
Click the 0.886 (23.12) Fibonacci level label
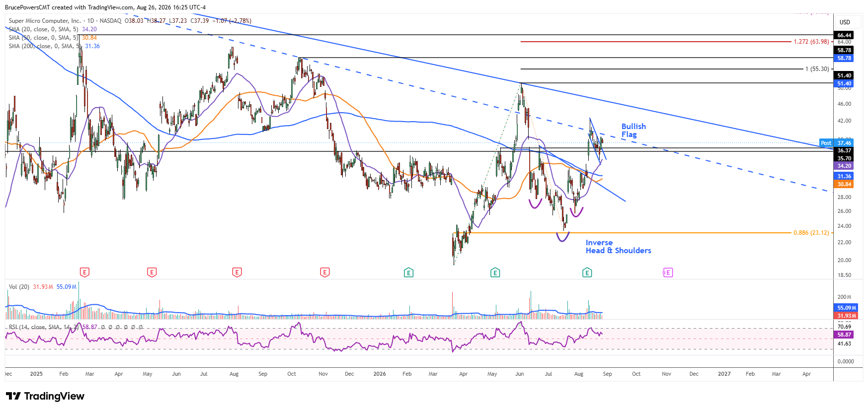click(x=811, y=233)
